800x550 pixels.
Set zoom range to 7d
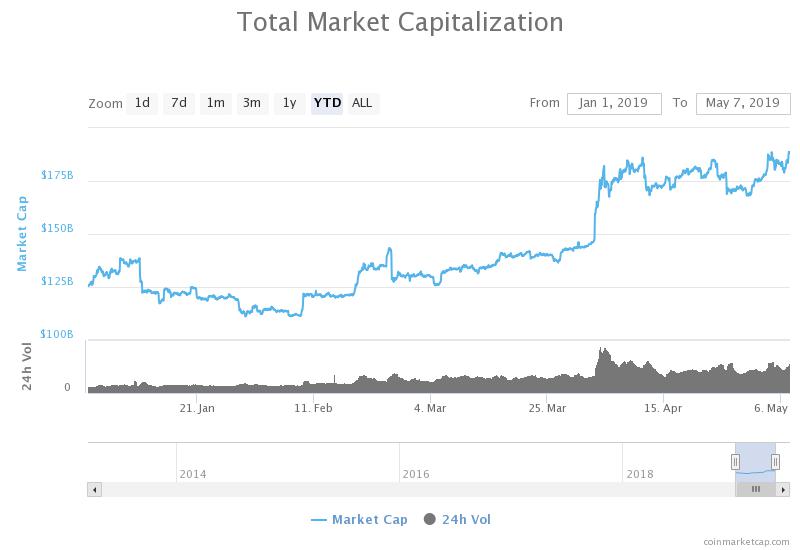pos(178,103)
